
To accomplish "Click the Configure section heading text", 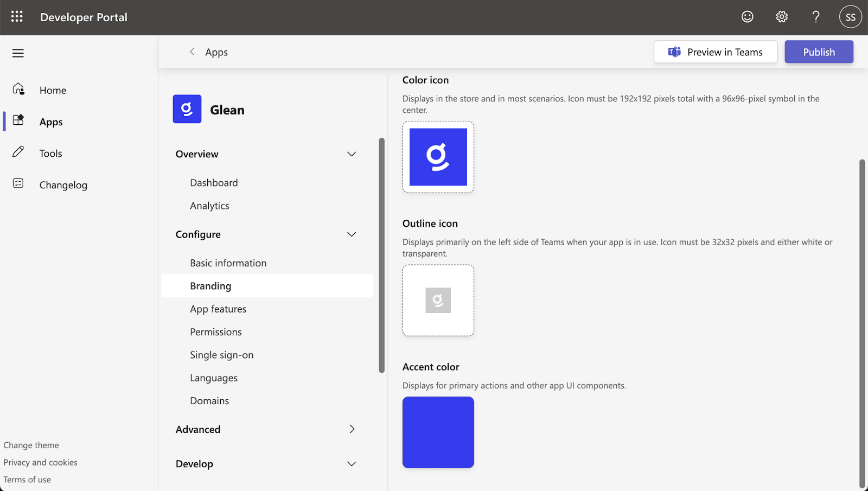I will point(198,234).
